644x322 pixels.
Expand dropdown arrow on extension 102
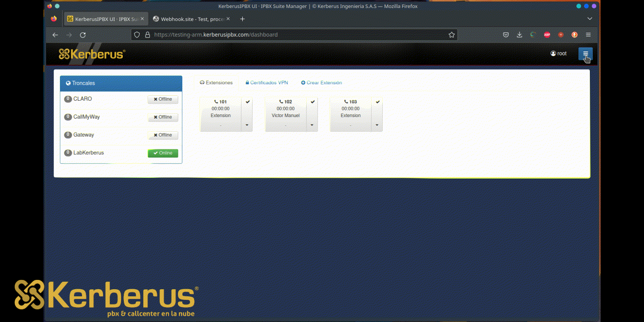(x=312, y=125)
